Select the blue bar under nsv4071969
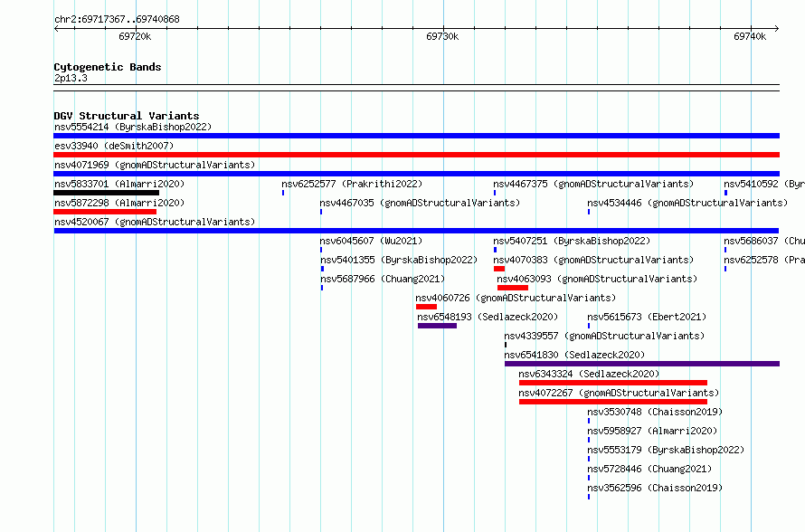 pos(416,174)
